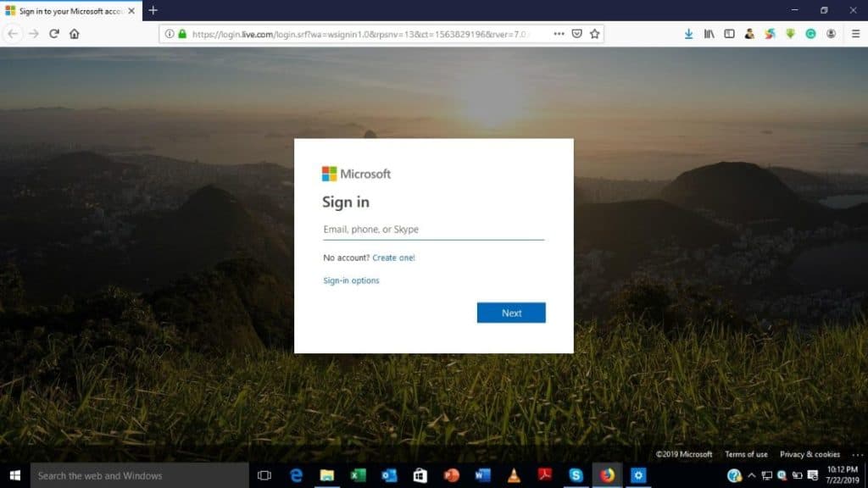Open the Firefox account avatar icon
This screenshot has height=488, width=868.
(831, 34)
